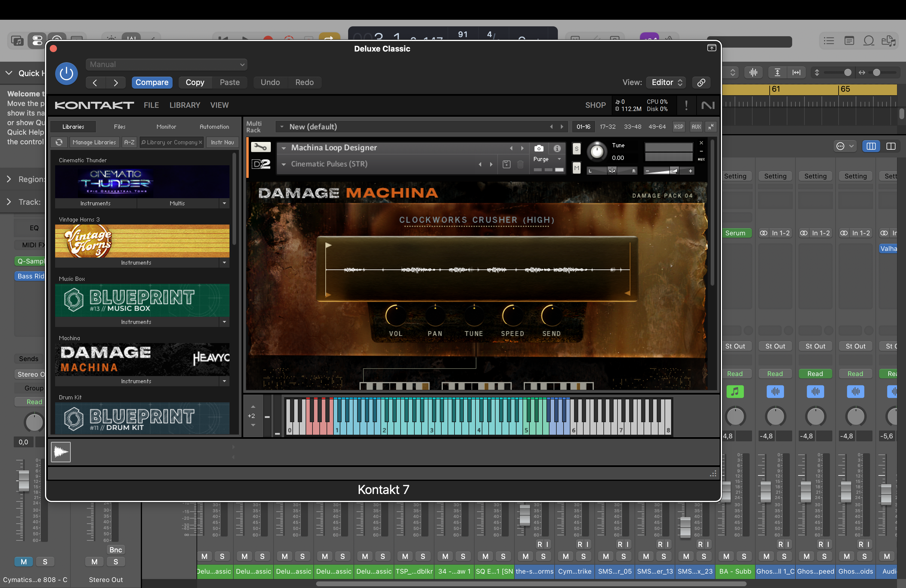Screen dimensions: 906x588
Task: Open the Kontakt LIBRARY menu
Action: coord(185,105)
